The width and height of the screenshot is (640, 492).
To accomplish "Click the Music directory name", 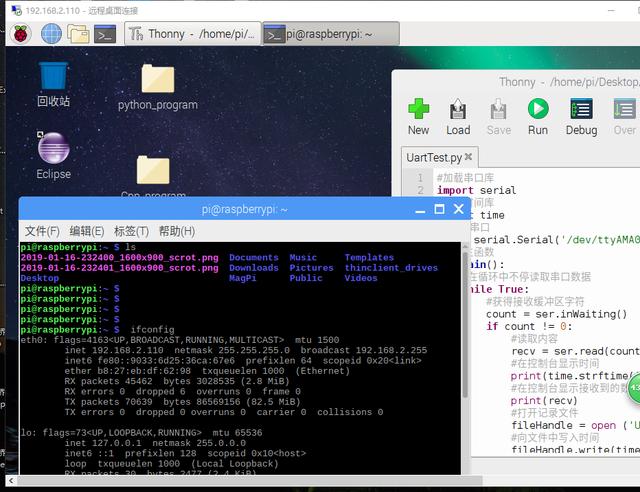I will pos(303,258).
